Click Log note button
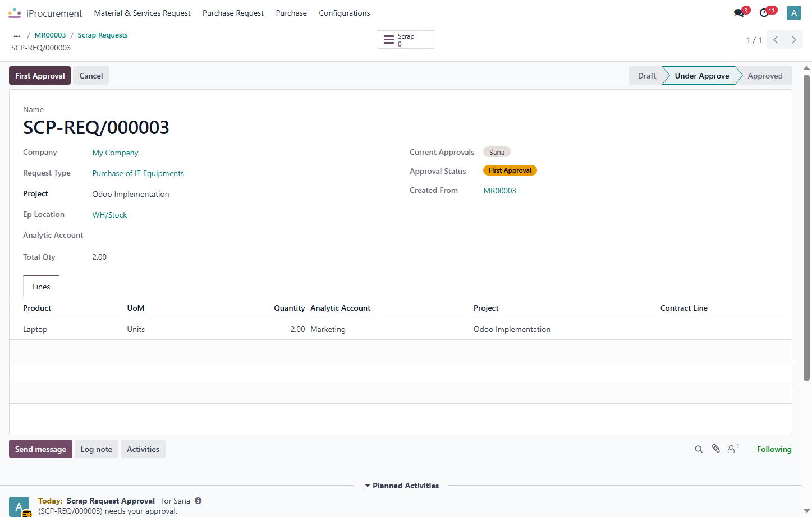 97,449
